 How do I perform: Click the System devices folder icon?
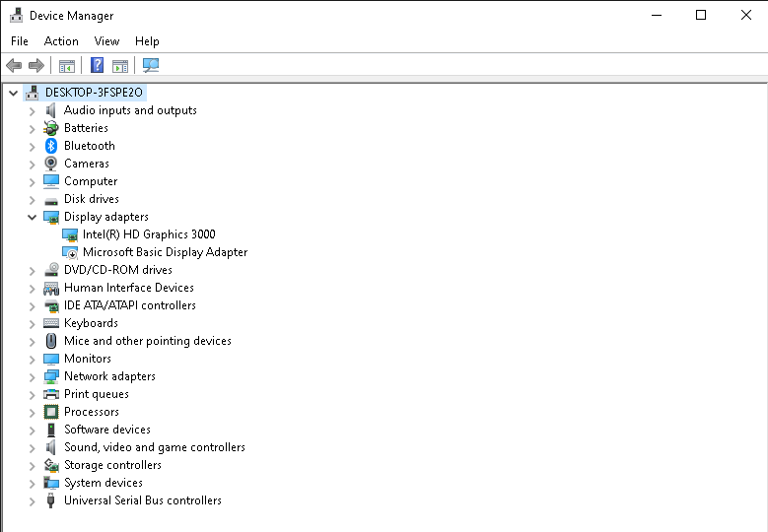click(x=51, y=483)
